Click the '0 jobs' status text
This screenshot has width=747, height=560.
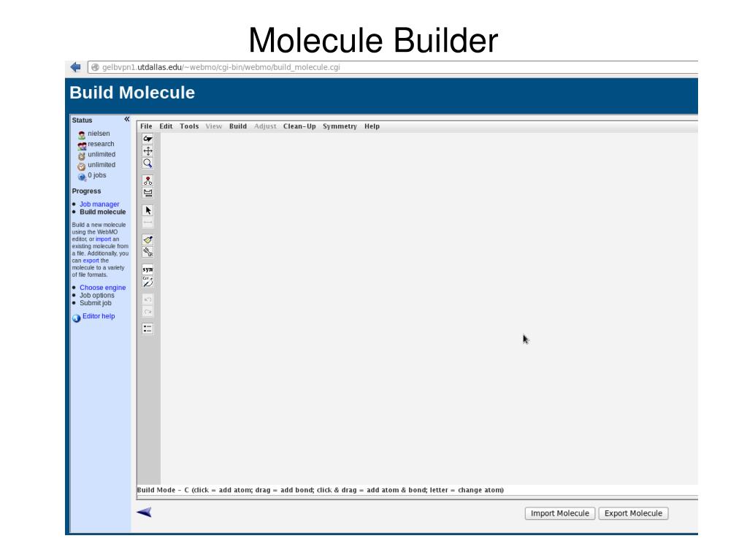pyautogui.click(x=96, y=175)
